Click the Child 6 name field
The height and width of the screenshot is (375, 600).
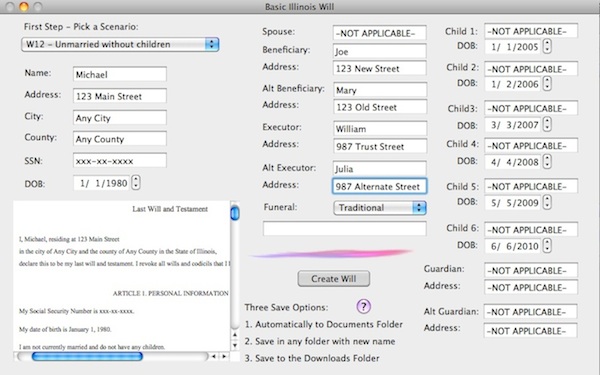click(x=531, y=230)
